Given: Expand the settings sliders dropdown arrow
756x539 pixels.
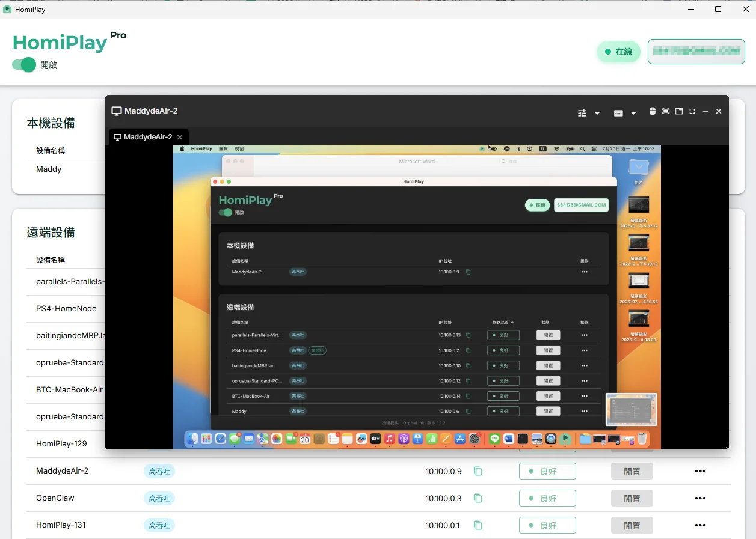Looking at the screenshot, I should click(597, 113).
